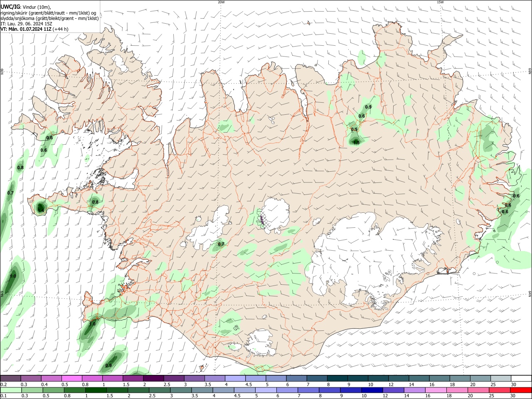Pick the 10 teal snow legend swatch
Viewport: 532px width, 399px height.
(378, 378)
